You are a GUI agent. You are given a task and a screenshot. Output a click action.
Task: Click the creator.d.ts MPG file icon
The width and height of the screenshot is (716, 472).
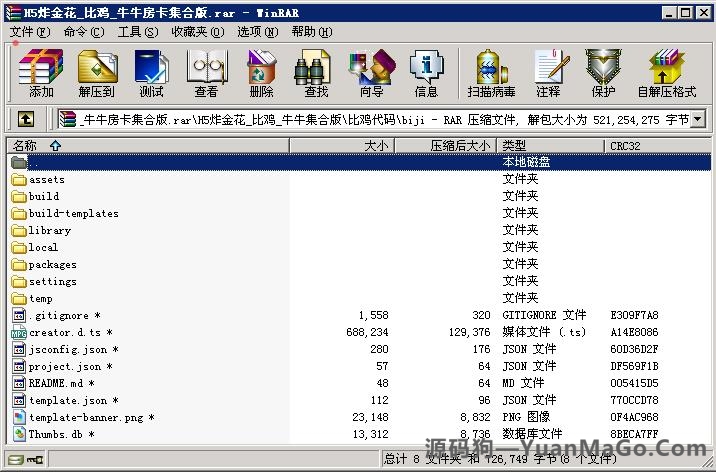click(19, 333)
